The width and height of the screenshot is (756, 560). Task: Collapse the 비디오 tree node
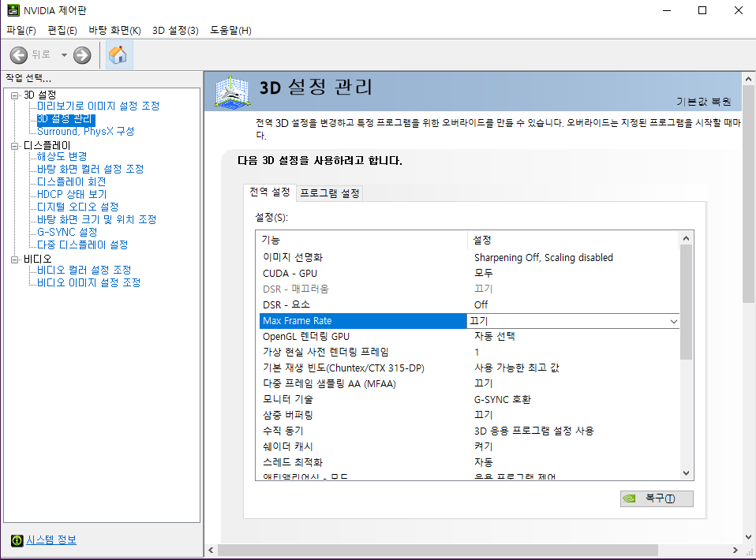coord(15,259)
